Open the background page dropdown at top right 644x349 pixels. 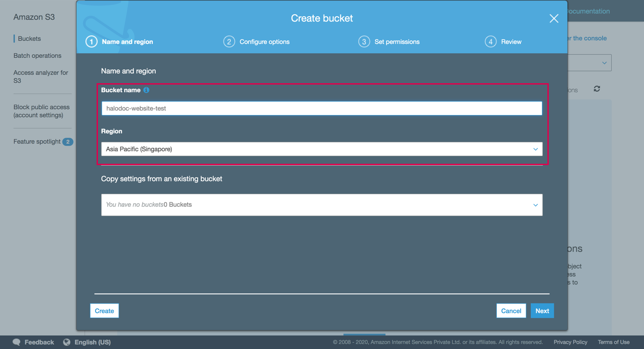[x=589, y=63]
